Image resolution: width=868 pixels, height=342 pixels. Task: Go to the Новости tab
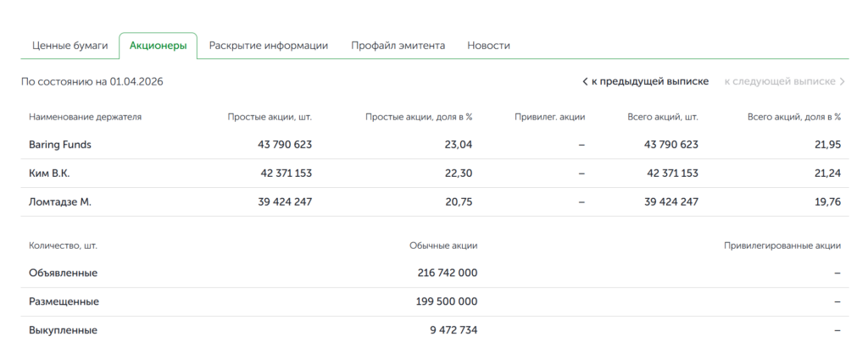pyautogui.click(x=488, y=46)
